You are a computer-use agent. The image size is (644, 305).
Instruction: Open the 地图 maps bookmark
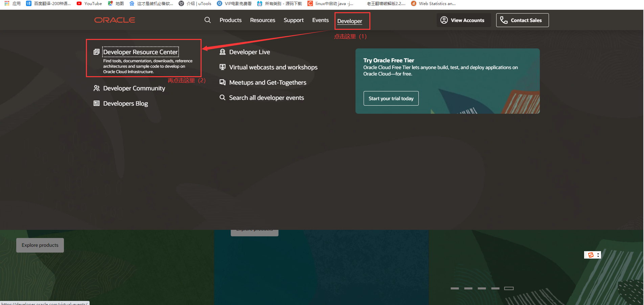click(116, 3)
